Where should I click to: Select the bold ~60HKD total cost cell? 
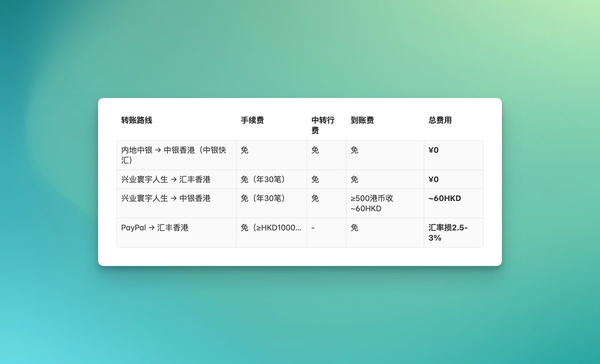444,198
